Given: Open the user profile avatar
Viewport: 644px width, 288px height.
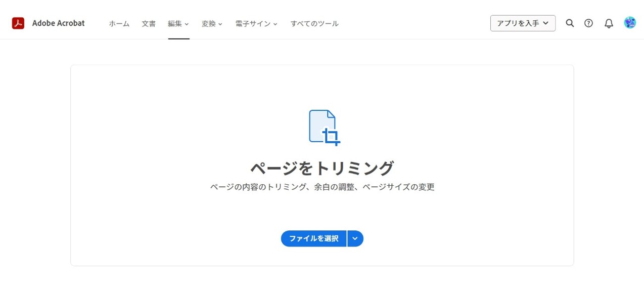Looking at the screenshot, I should (x=630, y=23).
